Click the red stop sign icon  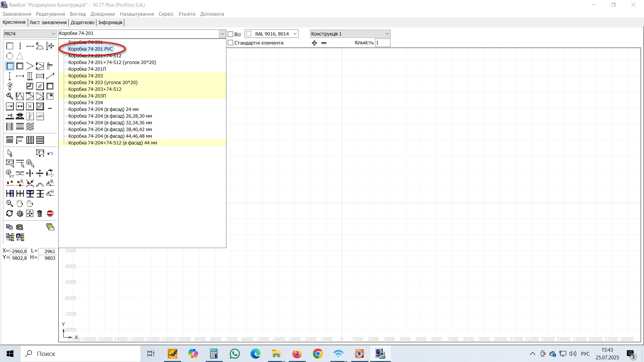click(x=50, y=214)
